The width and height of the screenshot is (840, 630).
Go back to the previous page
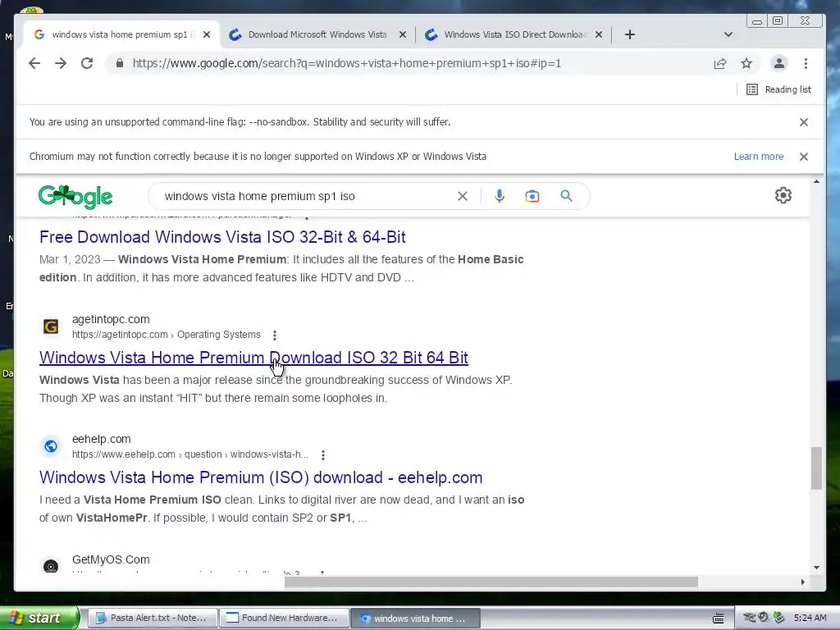tap(34, 63)
